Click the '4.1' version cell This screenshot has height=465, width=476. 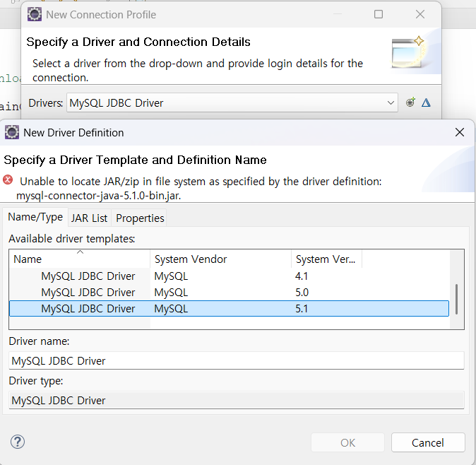[302, 276]
